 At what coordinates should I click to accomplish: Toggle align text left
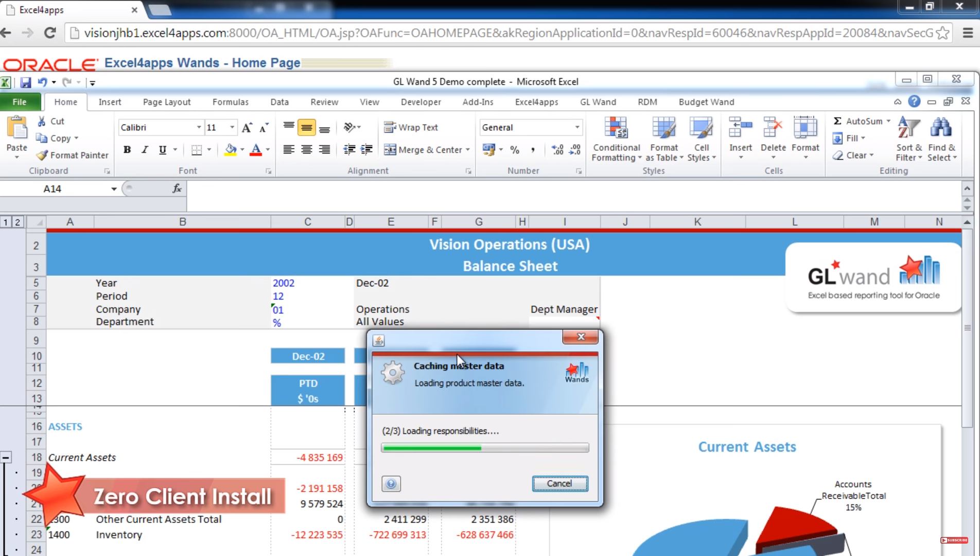click(x=289, y=150)
